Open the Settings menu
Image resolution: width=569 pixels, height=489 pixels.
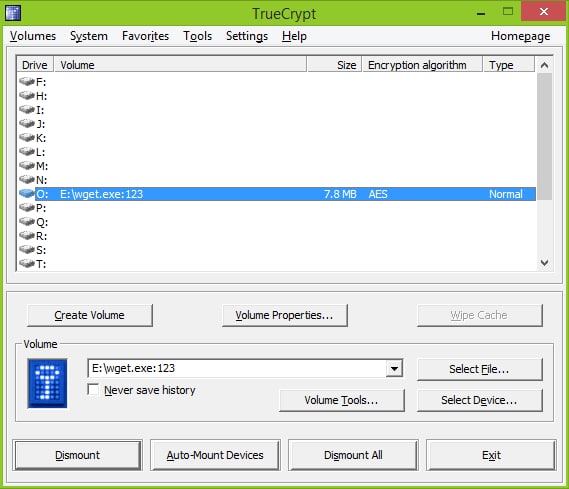[247, 36]
